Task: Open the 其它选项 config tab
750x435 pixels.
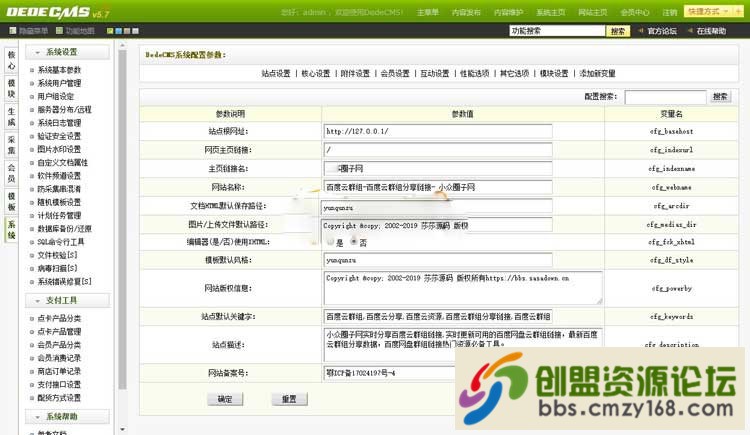Action: coord(514,74)
